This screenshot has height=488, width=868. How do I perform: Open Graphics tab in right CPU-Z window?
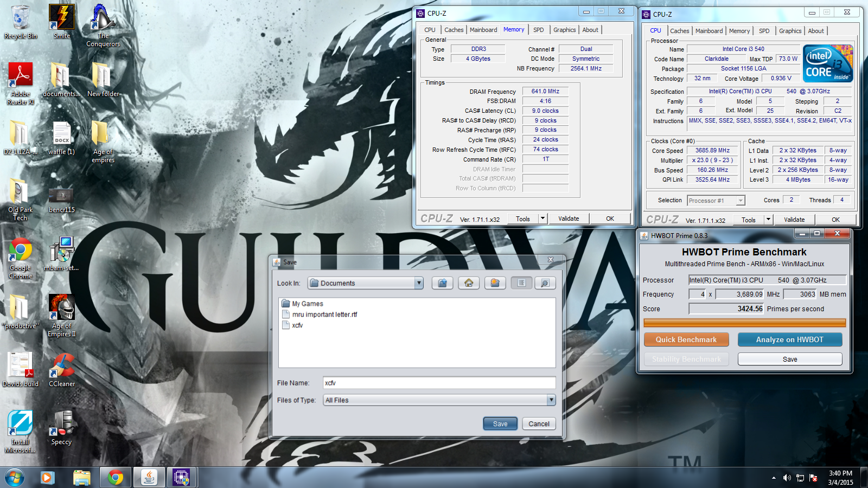790,31
